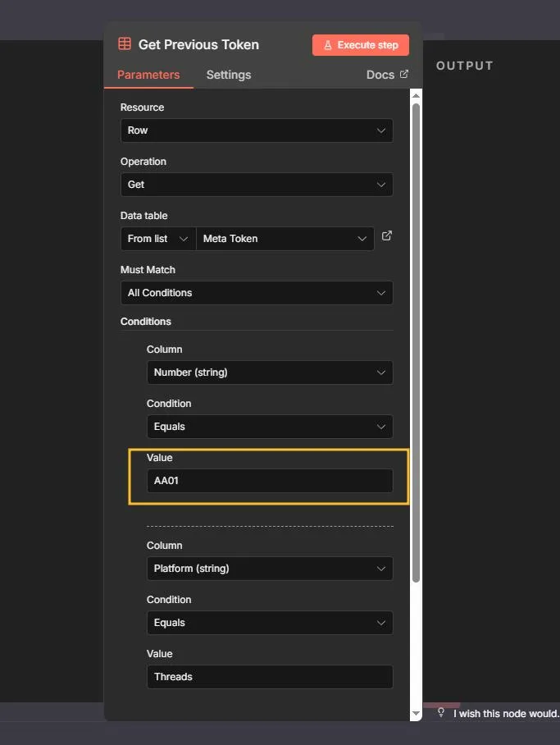Open external link icon next to Meta Token

(x=387, y=236)
